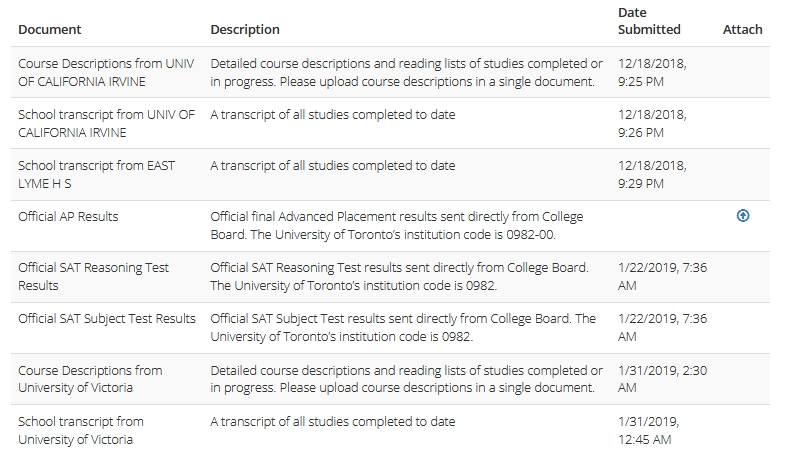Select Official SAT Reasoning Test Results document
This screenshot has height=472, width=786.
point(93,276)
